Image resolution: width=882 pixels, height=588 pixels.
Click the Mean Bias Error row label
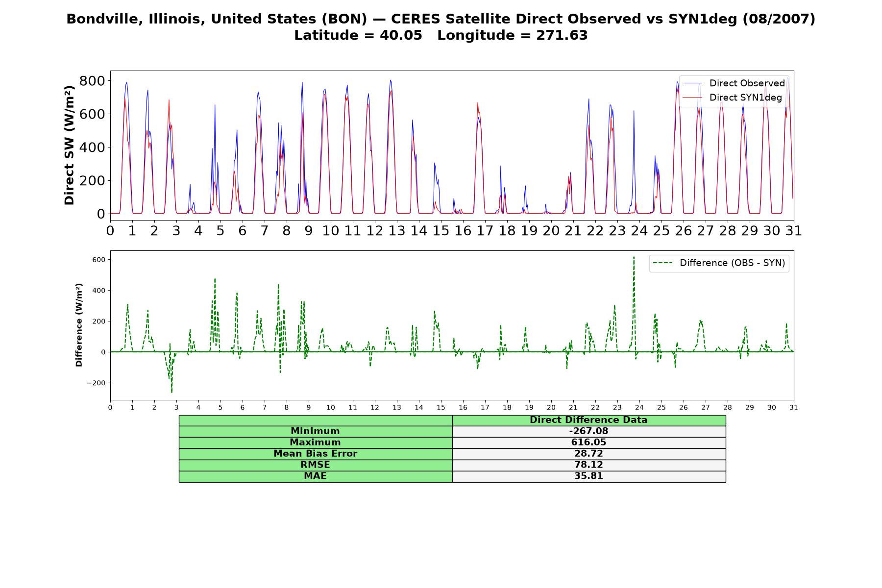[315, 454]
